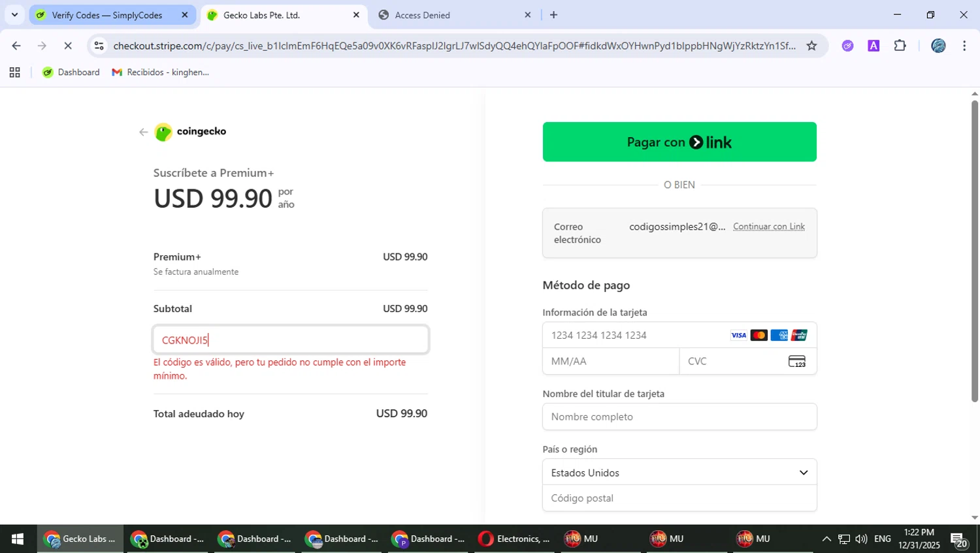The height and width of the screenshot is (553, 980).
Task: Open the apps grid in bookmarks bar
Action: (x=14, y=72)
